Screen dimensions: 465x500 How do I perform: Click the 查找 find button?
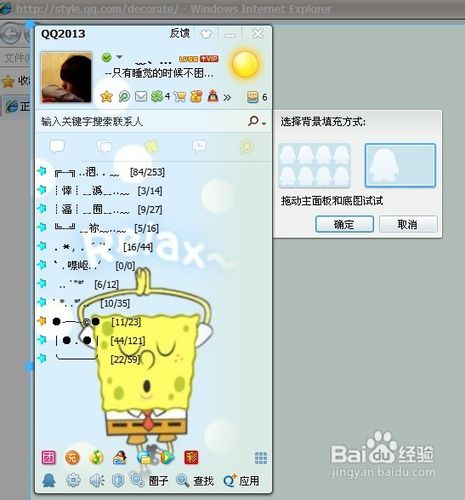coord(195,480)
